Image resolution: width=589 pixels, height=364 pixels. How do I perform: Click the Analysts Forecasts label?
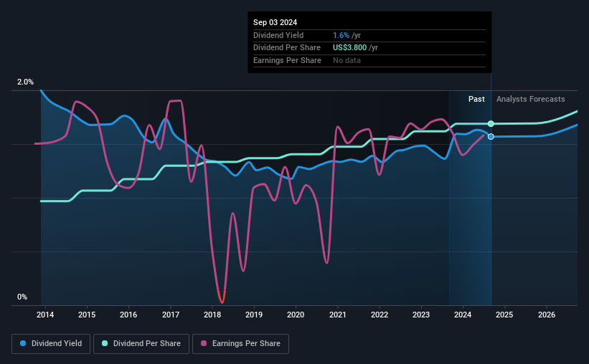coord(530,99)
